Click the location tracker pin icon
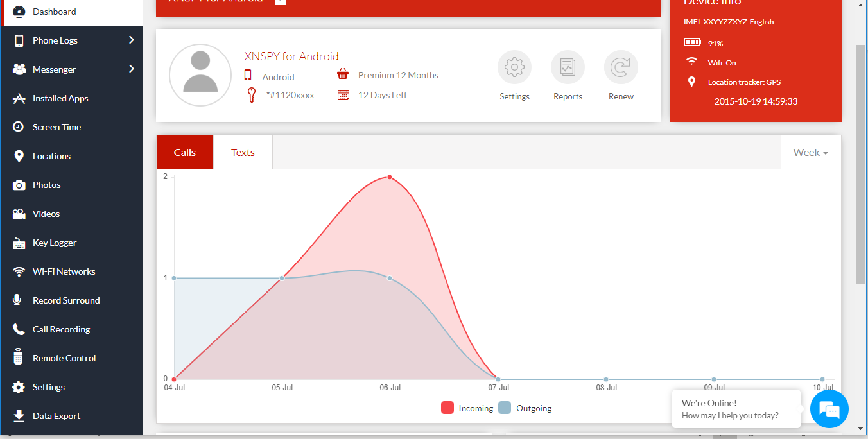The image size is (868, 439). click(692, 82)
